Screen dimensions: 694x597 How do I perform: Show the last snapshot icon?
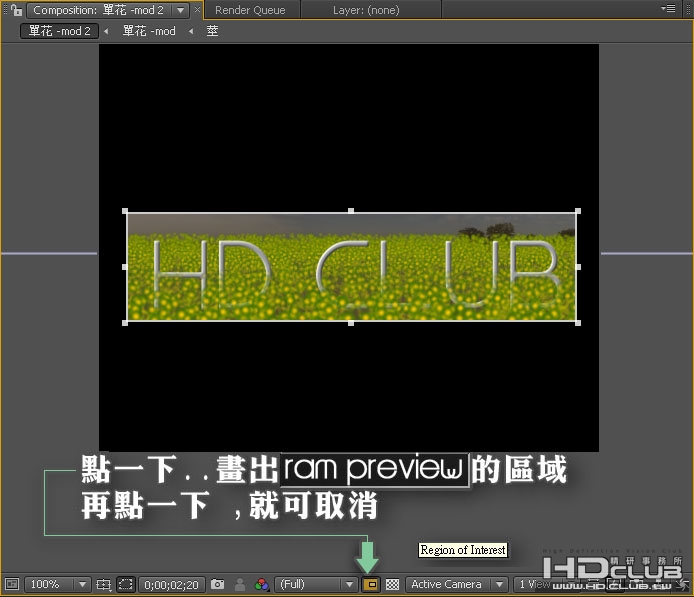tap(240, 584)
